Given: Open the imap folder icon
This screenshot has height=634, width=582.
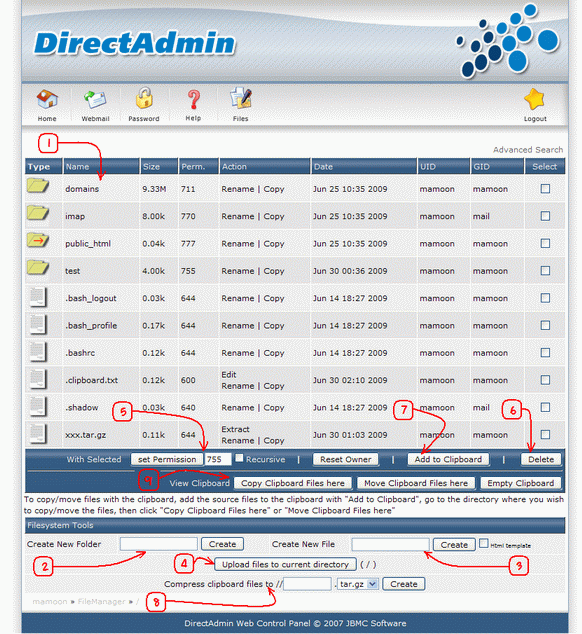Looking at the screenshot, I should point(38,213).
